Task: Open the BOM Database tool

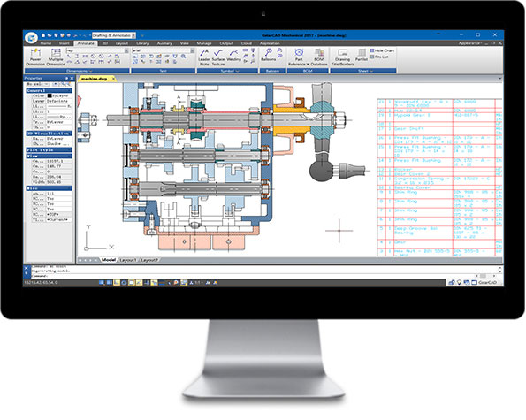Action: (318, 57)
